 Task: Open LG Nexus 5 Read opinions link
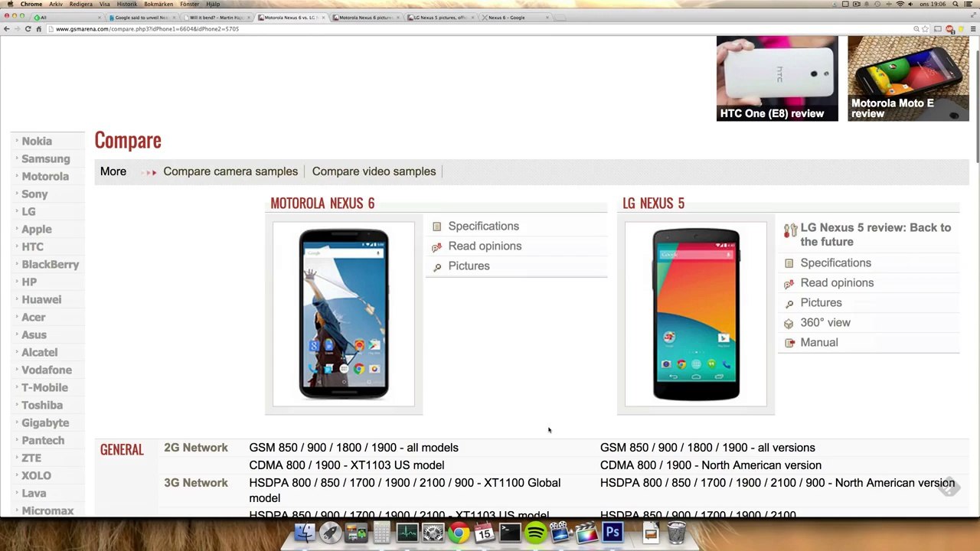[x=837, y=283]
